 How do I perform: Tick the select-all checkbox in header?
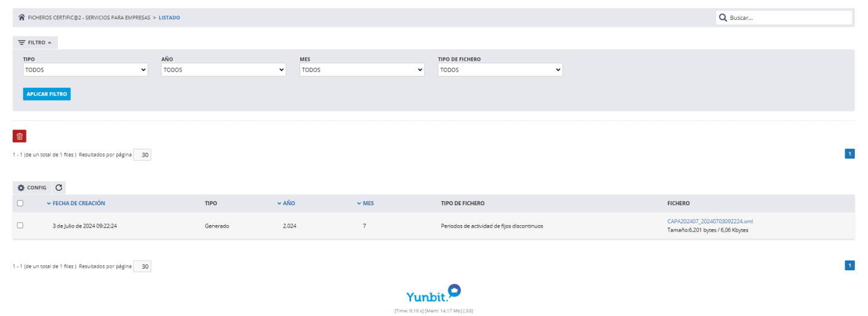click(x=20, y=203)
